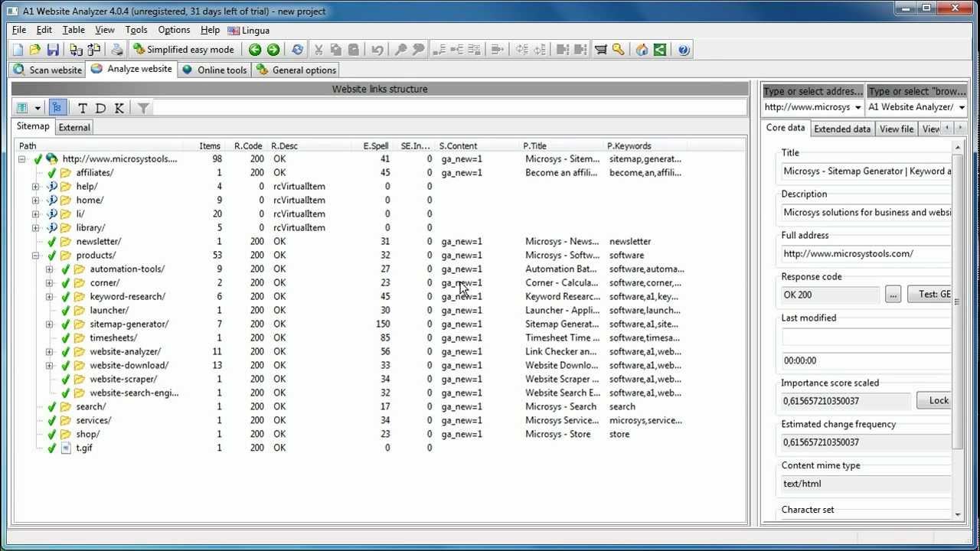Open the address dropdown showing http://www.microsys
The image size is (980, 551).
pos(857,108)
